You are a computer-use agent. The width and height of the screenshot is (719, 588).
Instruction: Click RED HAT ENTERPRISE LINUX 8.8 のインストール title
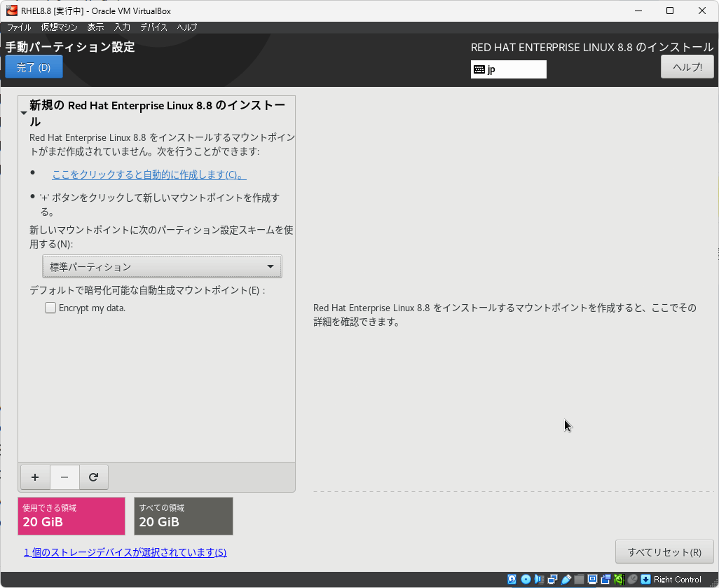(592, 47)
